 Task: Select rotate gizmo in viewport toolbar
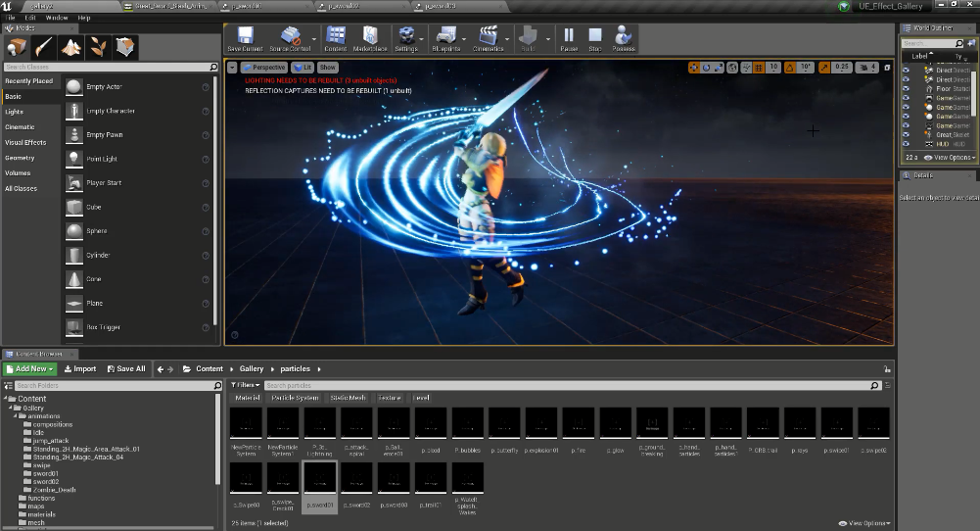(706, 68)
